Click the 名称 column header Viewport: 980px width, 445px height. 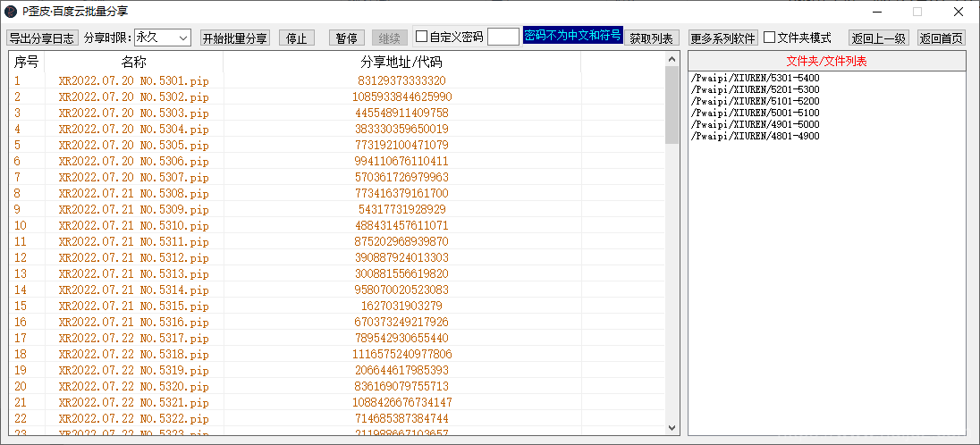[134, 62]
